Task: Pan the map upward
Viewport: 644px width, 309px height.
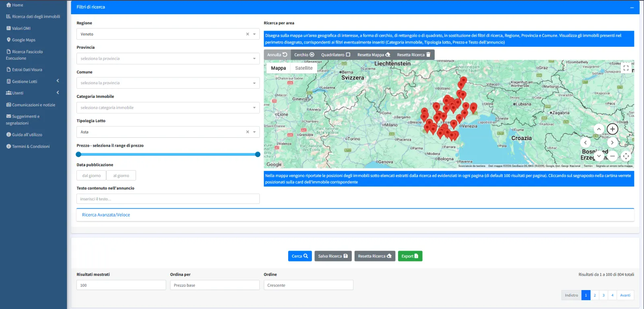Action: [599, 129]
